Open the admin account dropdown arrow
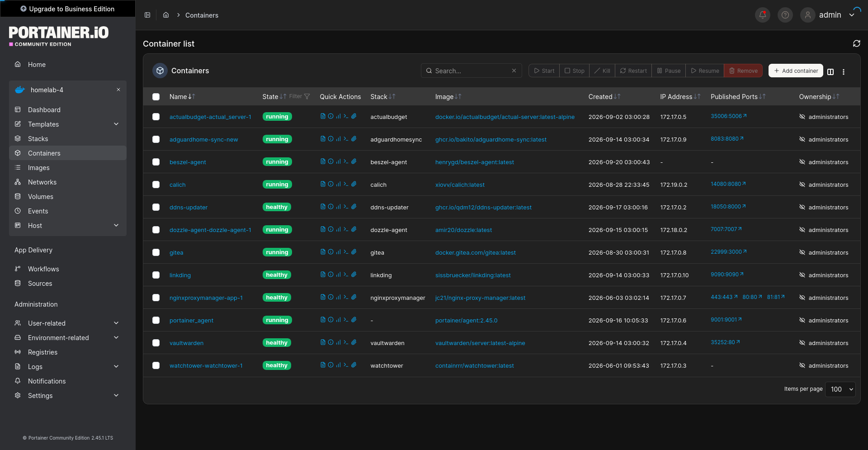The image size is (868, 450). [852, 15]
